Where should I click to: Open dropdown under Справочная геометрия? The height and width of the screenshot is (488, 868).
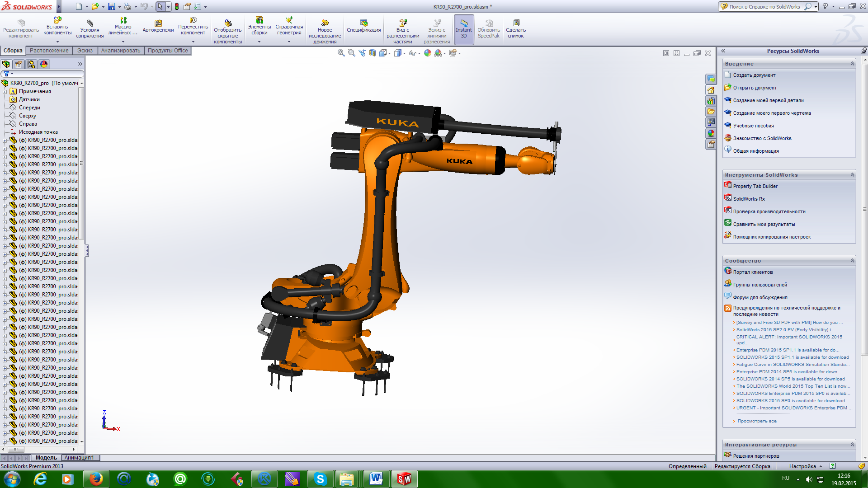(x=289, y=42)
